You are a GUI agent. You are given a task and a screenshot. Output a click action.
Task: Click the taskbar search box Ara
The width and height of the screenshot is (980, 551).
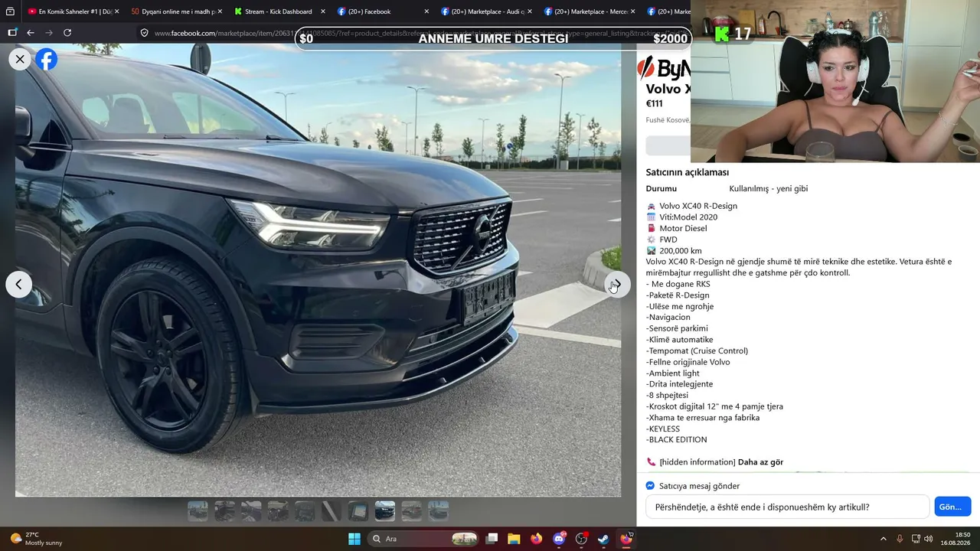(x=424, y=539)
